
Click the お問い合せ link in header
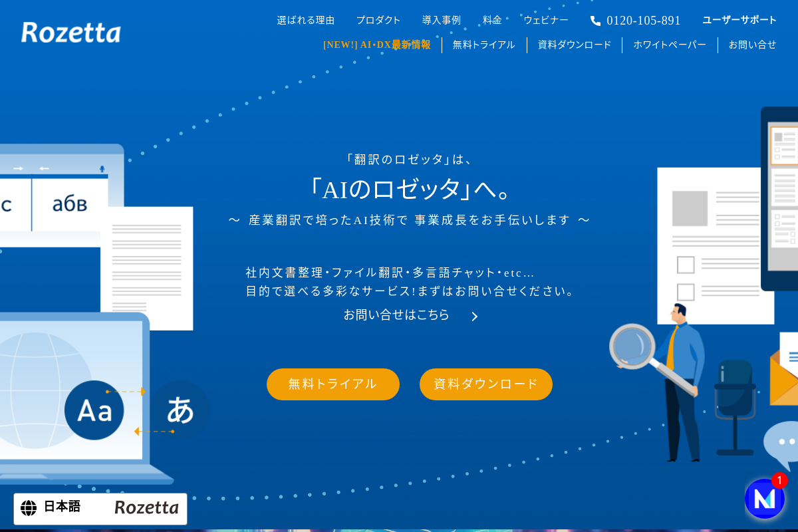[753, 45]
